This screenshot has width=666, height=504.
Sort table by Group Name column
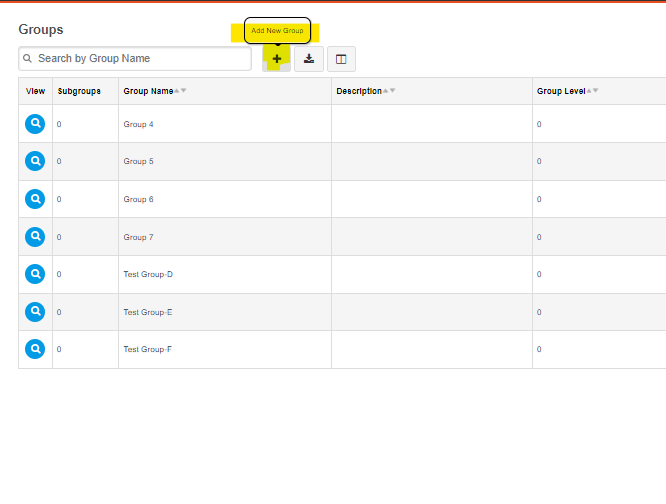148,91
